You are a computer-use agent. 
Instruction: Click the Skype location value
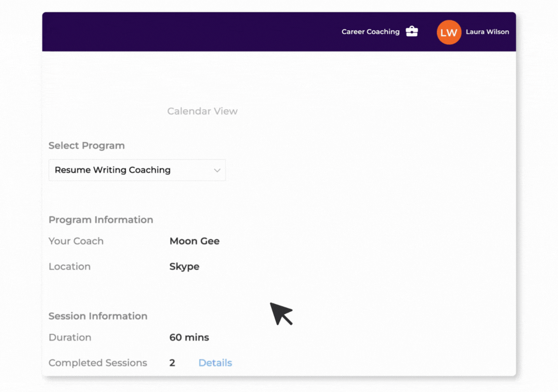(184, 267)
